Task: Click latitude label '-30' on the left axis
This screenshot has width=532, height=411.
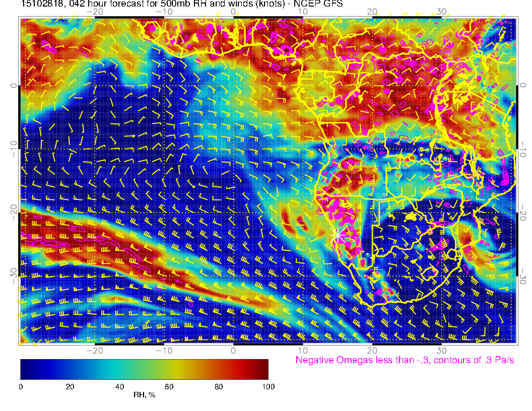Action: tap(14, 277)
